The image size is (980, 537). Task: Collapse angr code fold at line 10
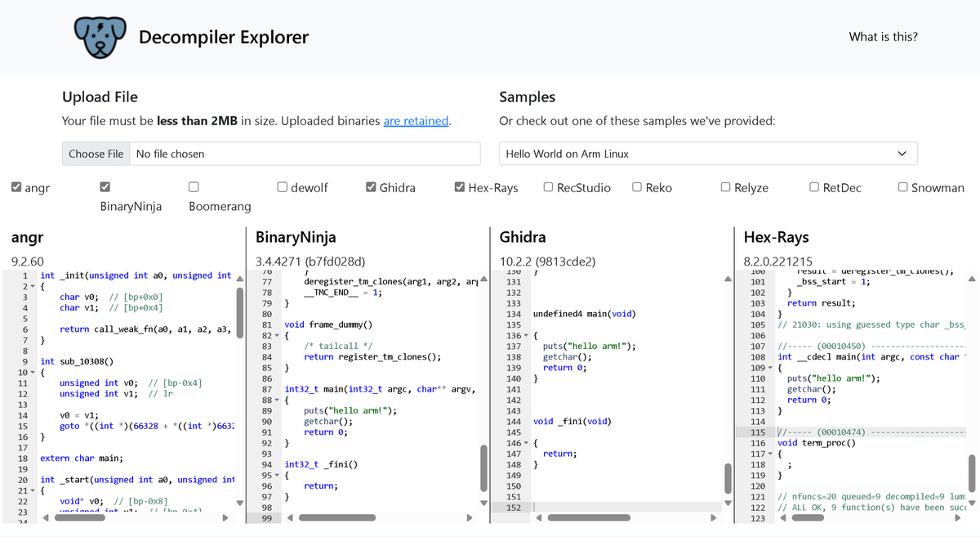pyautogui.click(x=31, y=373)
